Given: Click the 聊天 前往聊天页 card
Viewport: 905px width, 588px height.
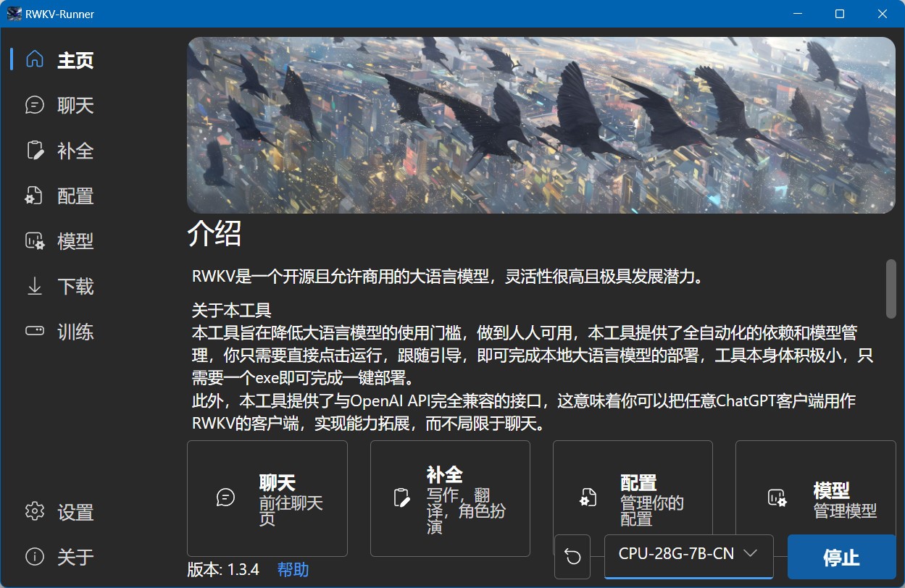Looking at the screenshot, I should click(267, 498).
